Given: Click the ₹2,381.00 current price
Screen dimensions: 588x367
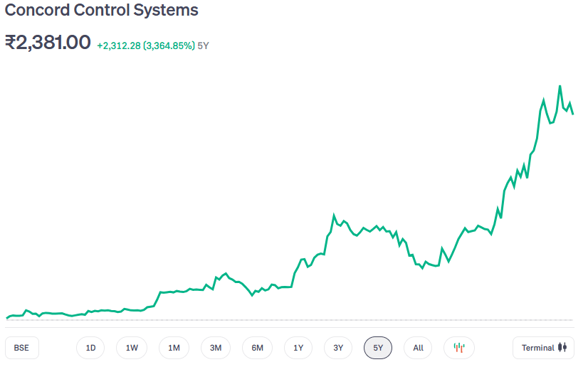Looking at the screenshot, I should (x=48, y=43).
